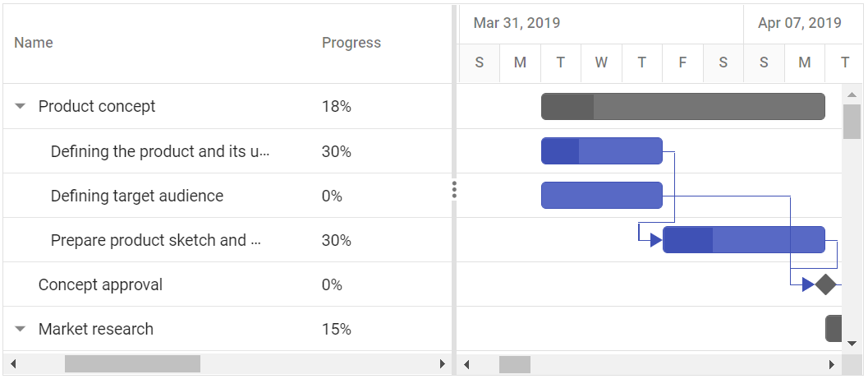
Task: Collapse the Product concept task group
Action: (x=21, y=106)
